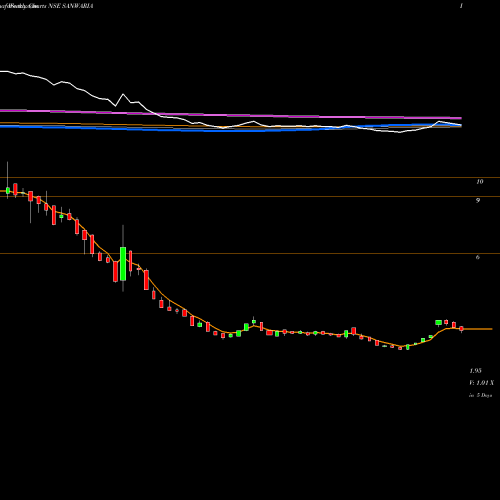Click the volume readout V: 1.01 X

[x=482, y=383]
